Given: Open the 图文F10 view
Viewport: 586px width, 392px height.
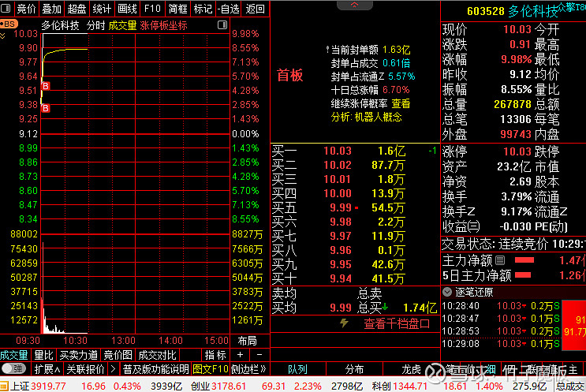Looking at the screenshot, I should click(x=211, y=370).
